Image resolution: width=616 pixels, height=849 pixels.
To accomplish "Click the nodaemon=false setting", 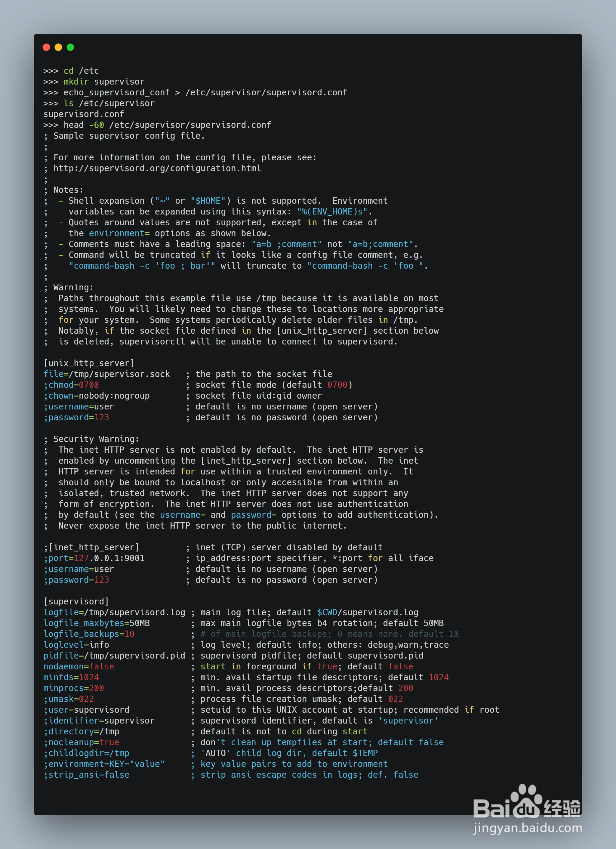I will tap(79, 666).
